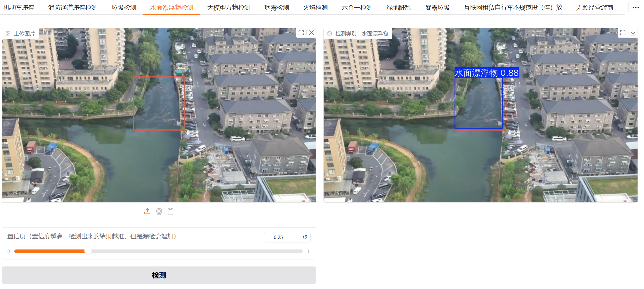View detection result image in fullscreen
This screenshot has width=644, height=289.
coord(623,33)
